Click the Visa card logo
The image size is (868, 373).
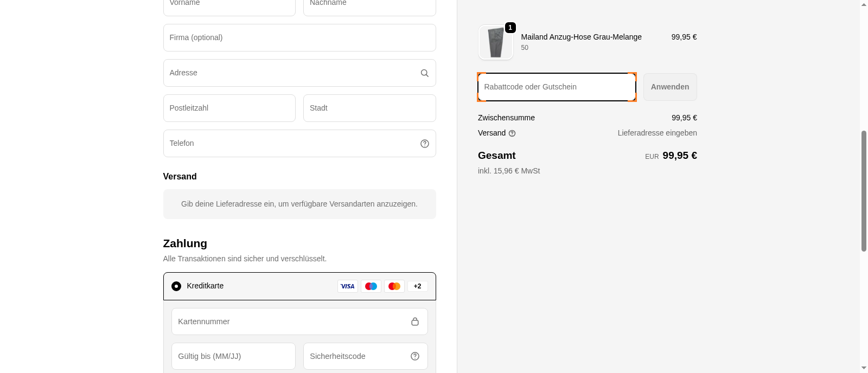[x=348, y=286]
